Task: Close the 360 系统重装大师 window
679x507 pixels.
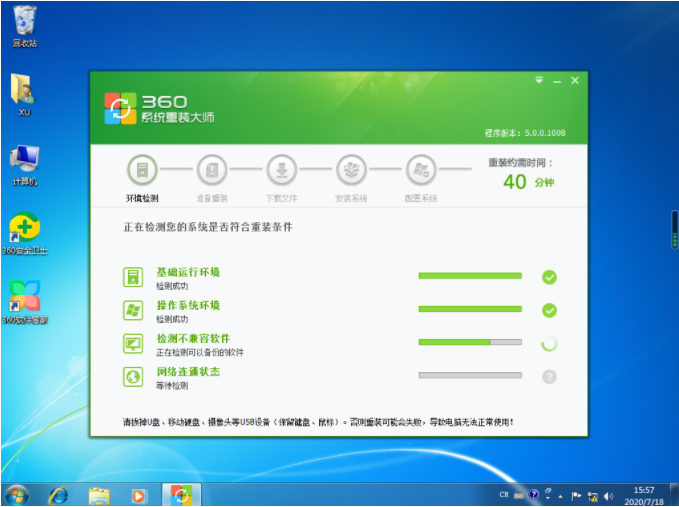Action: (575, 81)
